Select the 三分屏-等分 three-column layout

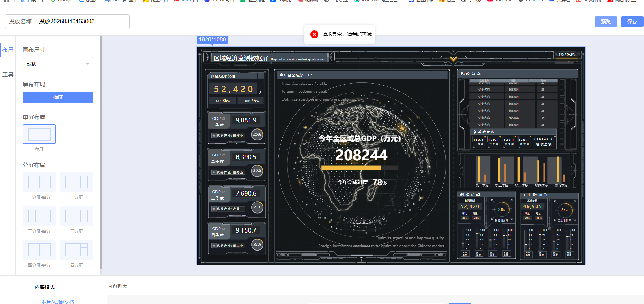[39, 216]
